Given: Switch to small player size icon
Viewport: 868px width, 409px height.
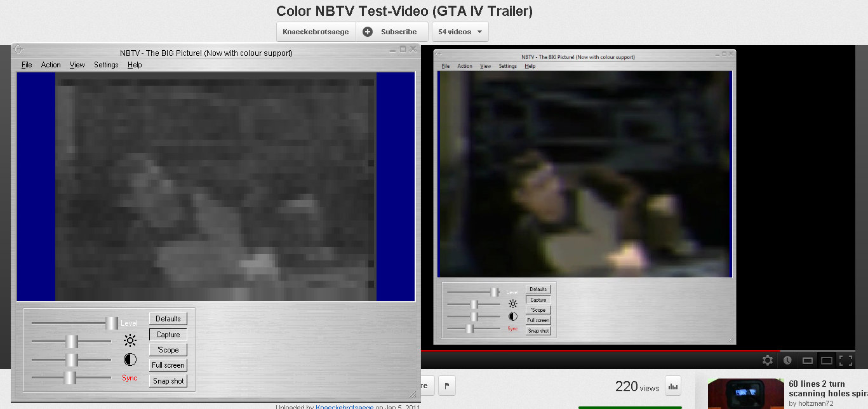Looking at the screenshot, I should (x=808, y=360).
